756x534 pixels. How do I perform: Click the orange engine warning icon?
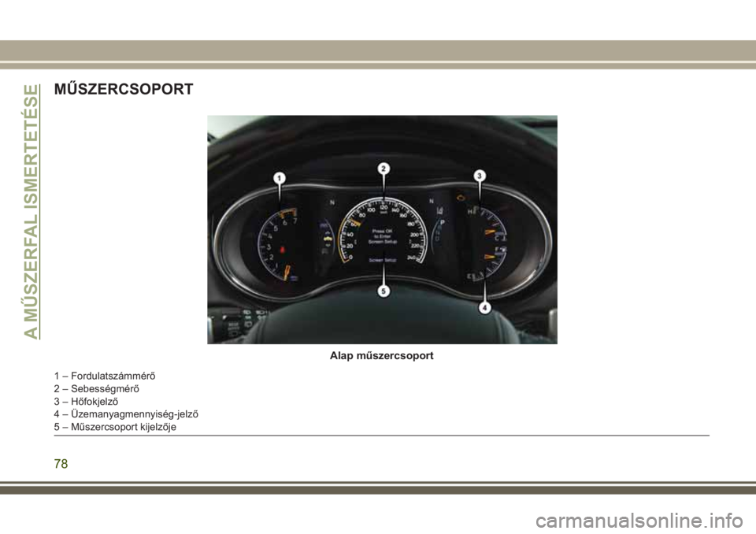(x=461, y=198)
